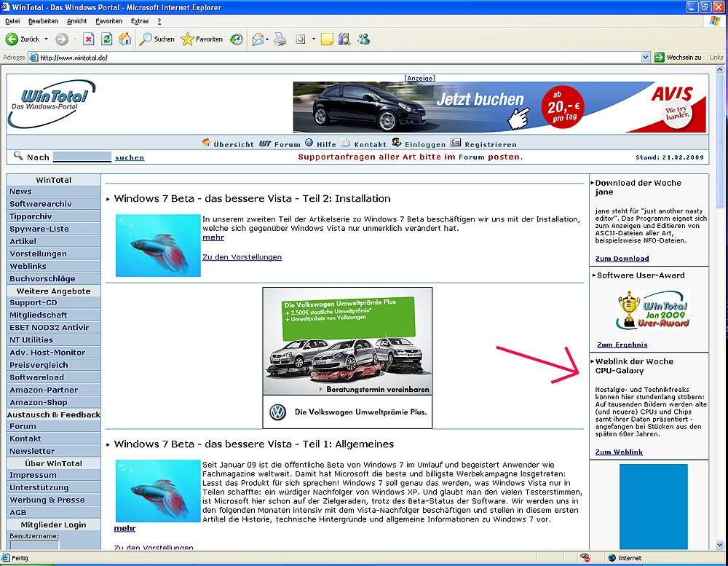Follow the Zum Weblink link

pyautogui.click(x=619, y=452)
